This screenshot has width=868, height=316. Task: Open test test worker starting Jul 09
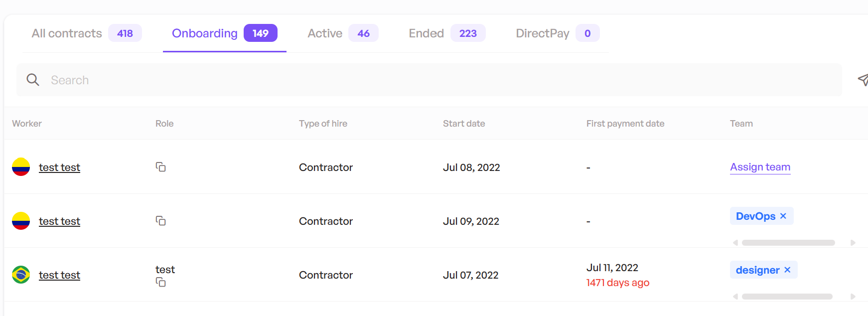[x=59, y=221]
